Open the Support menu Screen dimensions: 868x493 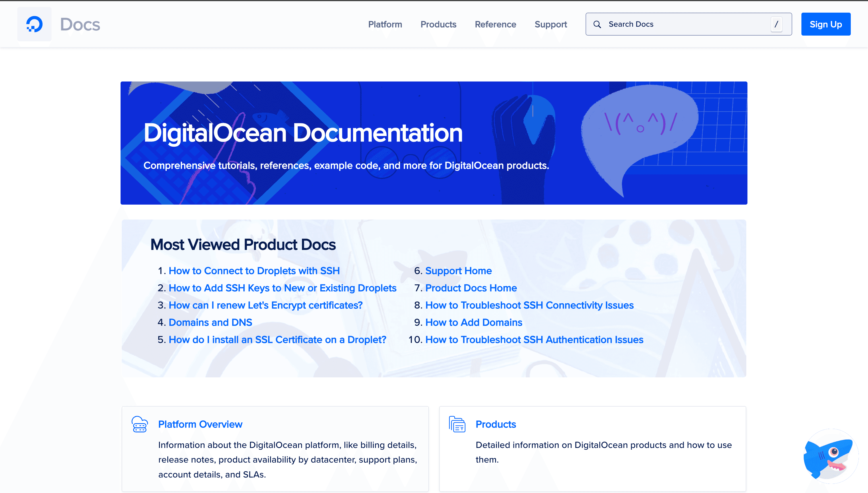(551, 24)
